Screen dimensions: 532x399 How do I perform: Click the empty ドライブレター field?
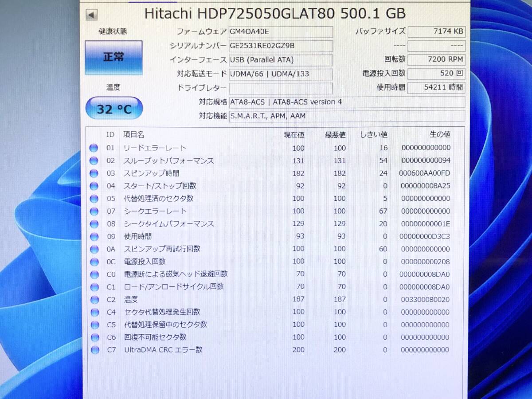[281, 88]
